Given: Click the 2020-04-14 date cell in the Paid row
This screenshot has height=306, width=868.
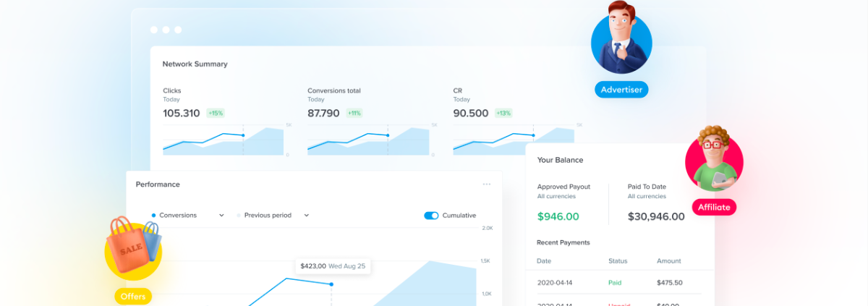Looking at the screenshot, I should coord(555,283).
